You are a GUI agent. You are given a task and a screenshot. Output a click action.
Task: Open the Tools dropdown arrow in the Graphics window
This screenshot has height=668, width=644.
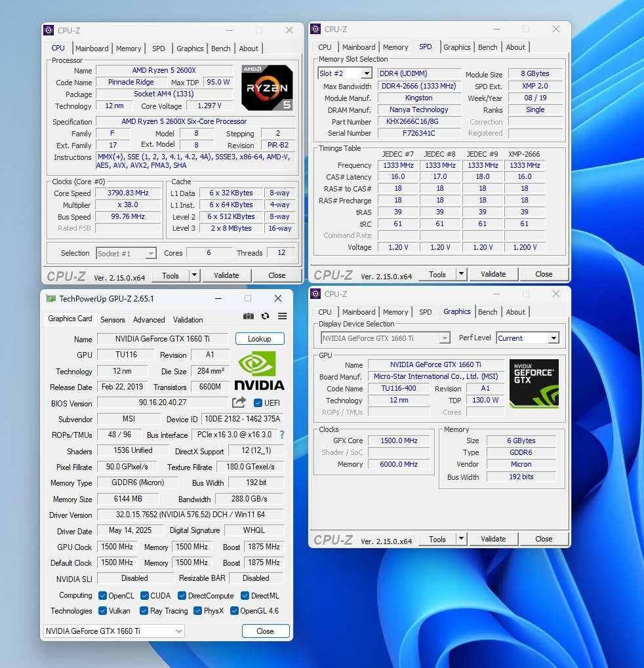(x=461, y=538)
